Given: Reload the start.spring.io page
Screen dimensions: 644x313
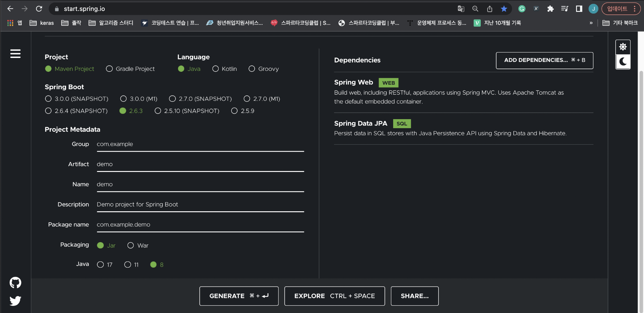Looking at the screenshot, I should pos(39,9).
